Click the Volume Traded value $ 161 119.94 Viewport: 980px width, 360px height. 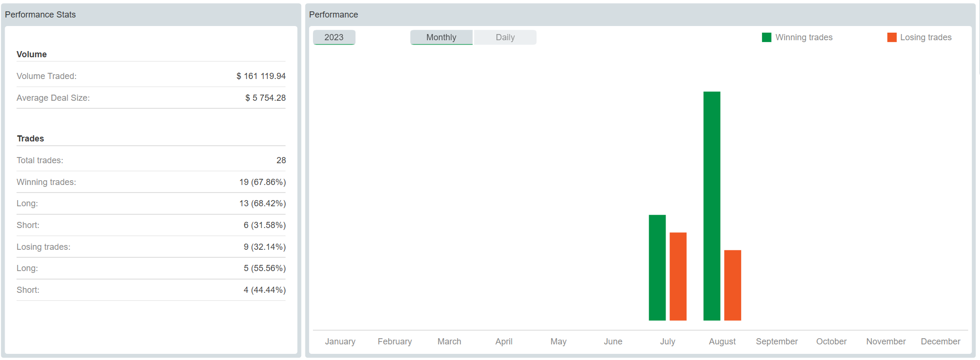[x=261, y=76]
